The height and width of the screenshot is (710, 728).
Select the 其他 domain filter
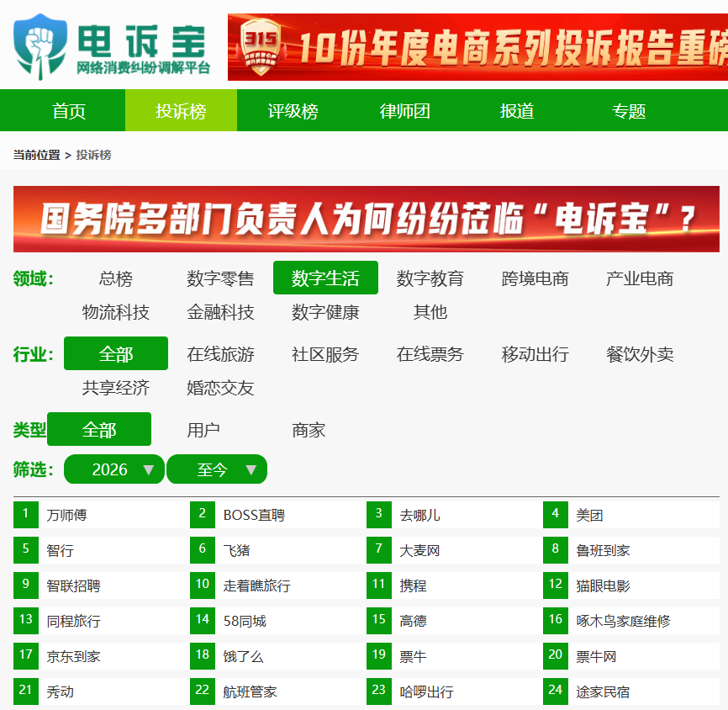click(x=430, y=312)
